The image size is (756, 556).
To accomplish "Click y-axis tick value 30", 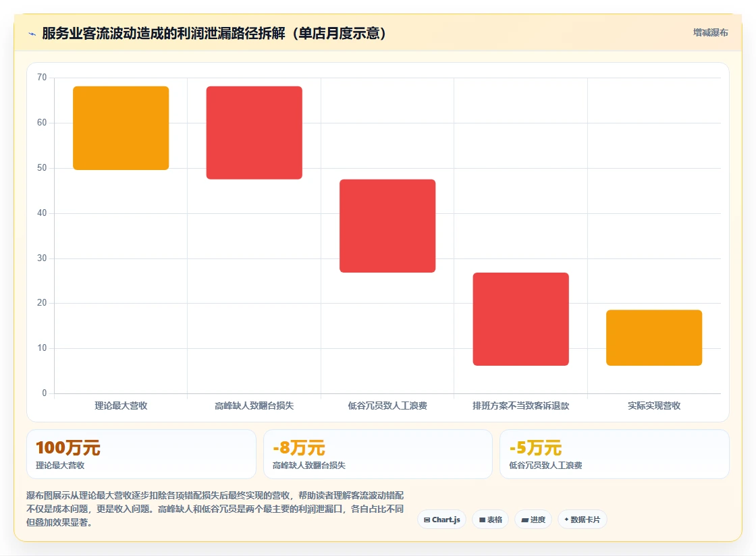I will (42, 258).
